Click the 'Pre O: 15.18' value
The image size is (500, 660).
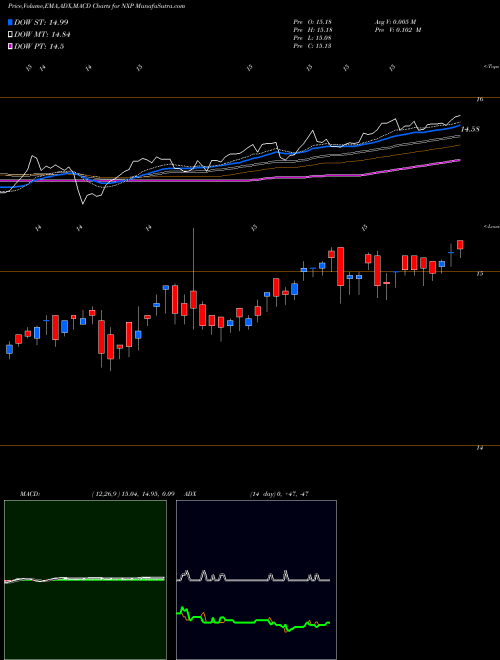coord(312,22)
